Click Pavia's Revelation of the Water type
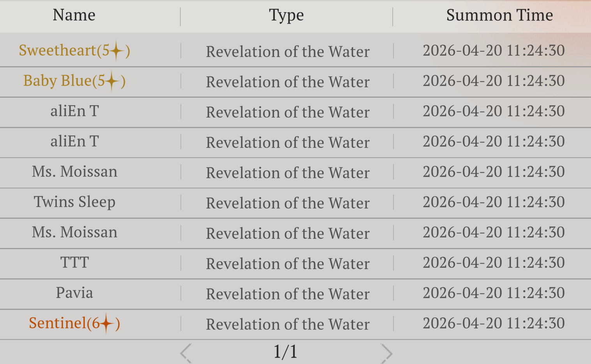591x364 pixels. [x=288, y=294]
